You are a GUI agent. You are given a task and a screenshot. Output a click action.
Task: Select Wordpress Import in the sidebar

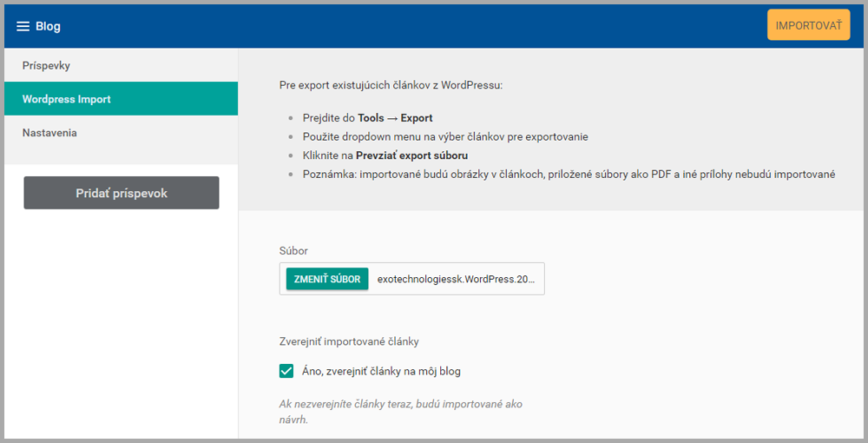(67, 99)
